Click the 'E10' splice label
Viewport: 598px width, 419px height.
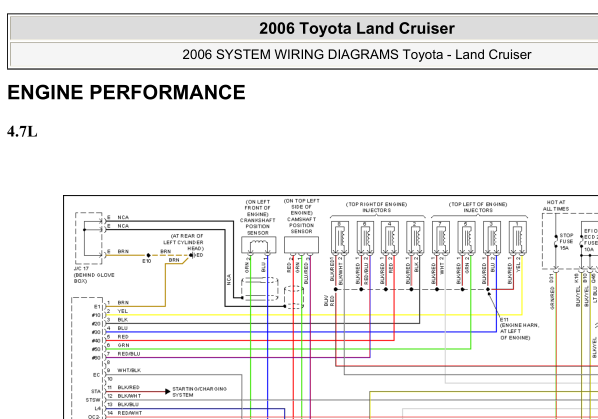(147, 261)
